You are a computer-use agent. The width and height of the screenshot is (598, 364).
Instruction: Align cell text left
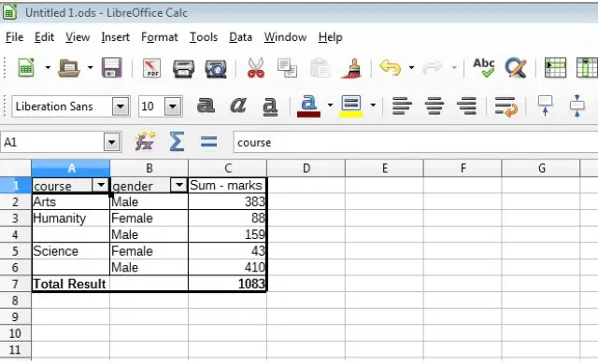click(402, 105)
